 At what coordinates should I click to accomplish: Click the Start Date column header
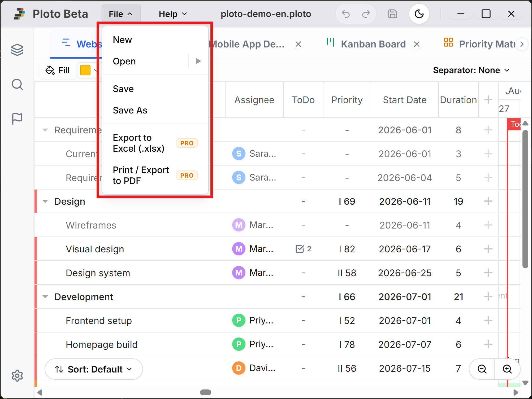click(x=405, y=100)
